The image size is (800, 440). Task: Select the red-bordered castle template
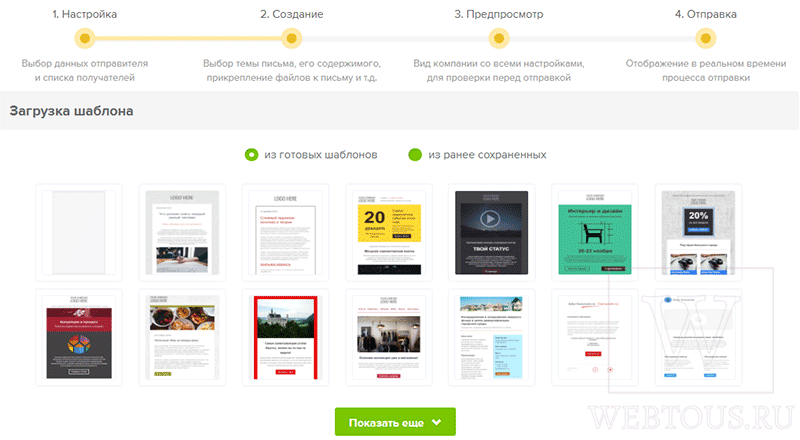point(286,337)
